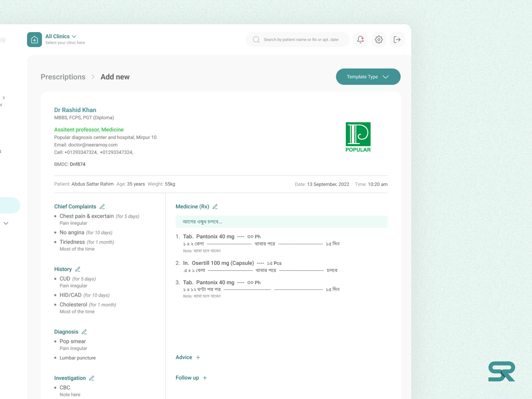This screenshot has width=532, height=399.
Task: Click the patient search field
Action: coord(297,40)
